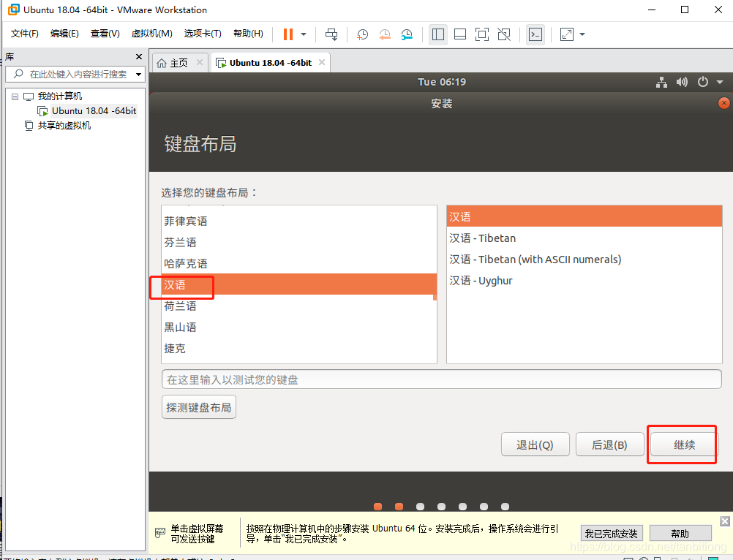This screenshot has height=560, width=733.
Task: Open the console view icon
Action: [535, 34]
